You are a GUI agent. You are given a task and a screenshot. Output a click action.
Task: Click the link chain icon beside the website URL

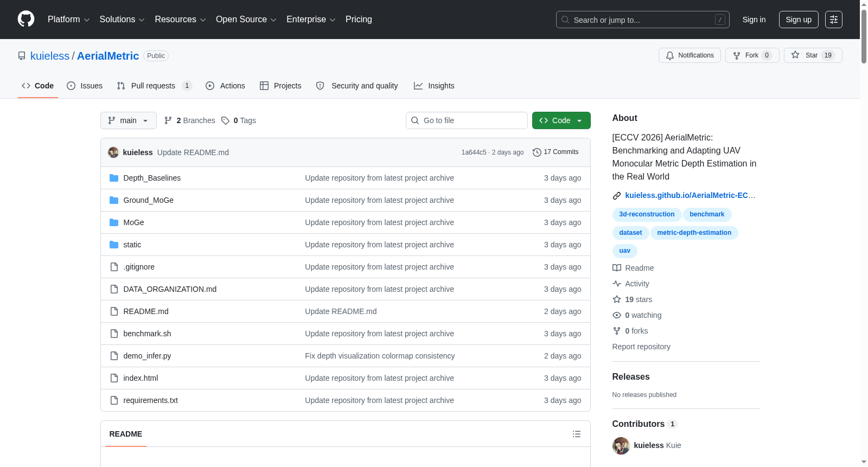coord(617,196)
